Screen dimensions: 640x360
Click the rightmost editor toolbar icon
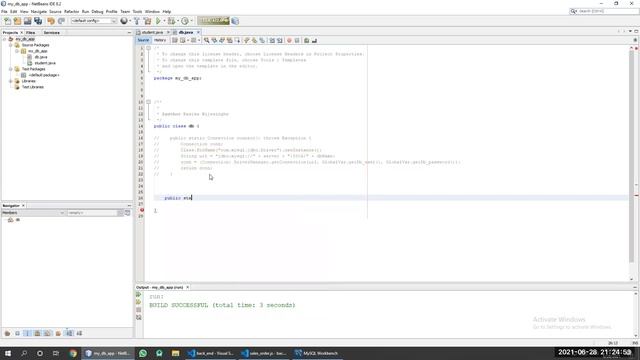coord(314,40)
